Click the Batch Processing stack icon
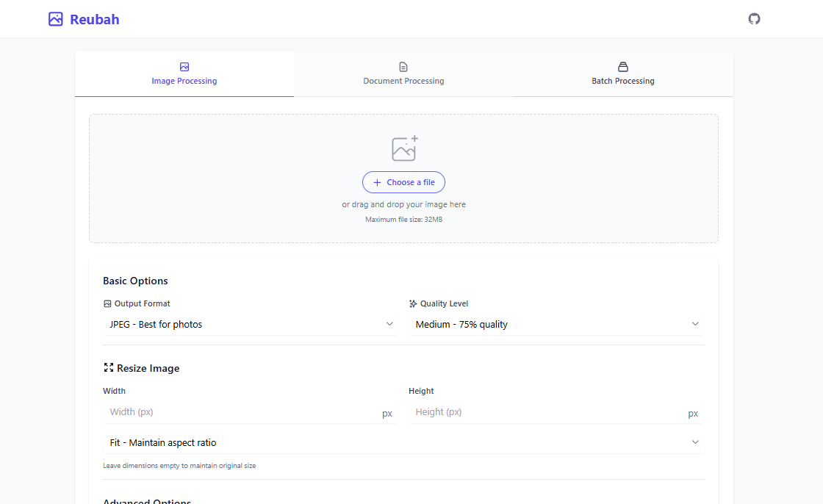Screen dimensions: 823x504 click(623, 67)
